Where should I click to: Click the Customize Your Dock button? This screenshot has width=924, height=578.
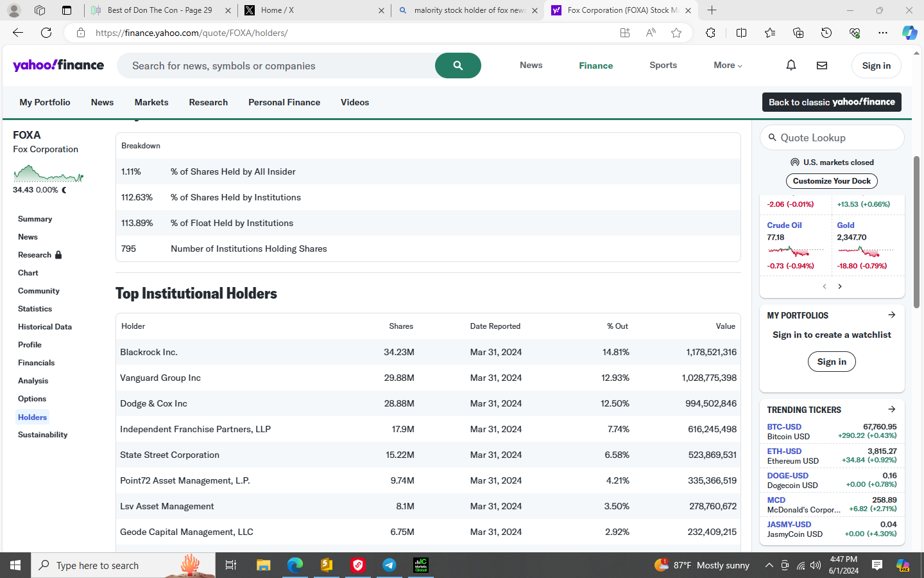click(832, 181)
